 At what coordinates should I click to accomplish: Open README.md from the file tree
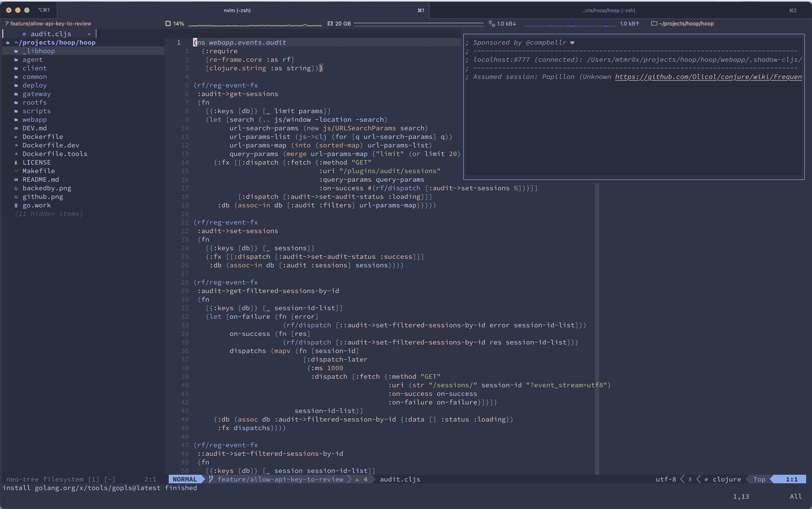point(40,179)
